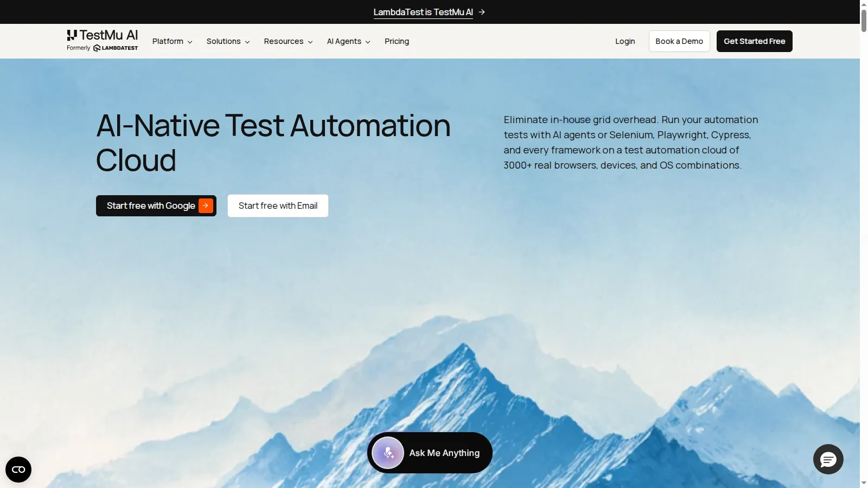Click the Ask Me Anything label
The image size is (868, 488).
point(444,453)
